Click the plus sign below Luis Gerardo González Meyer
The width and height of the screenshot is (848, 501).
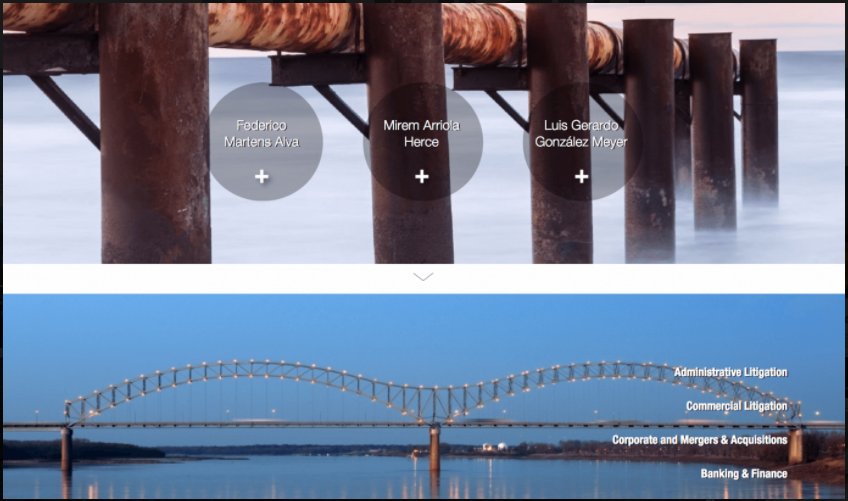(581, 176)
